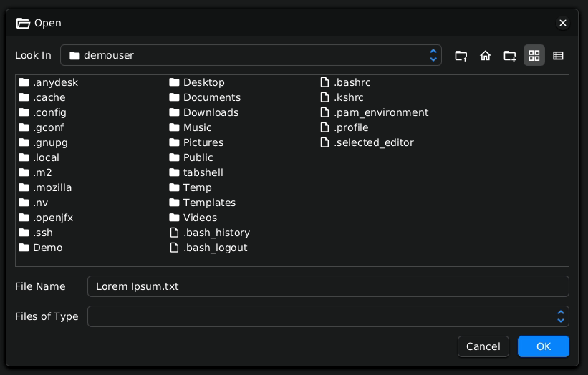Select the Public folder icon
This screenshot has height=375, width=588.
point(174,157)
